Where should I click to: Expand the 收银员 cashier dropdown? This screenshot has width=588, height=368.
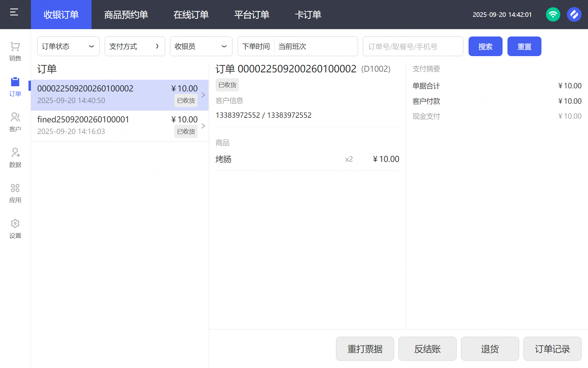[x=201, y=46]
